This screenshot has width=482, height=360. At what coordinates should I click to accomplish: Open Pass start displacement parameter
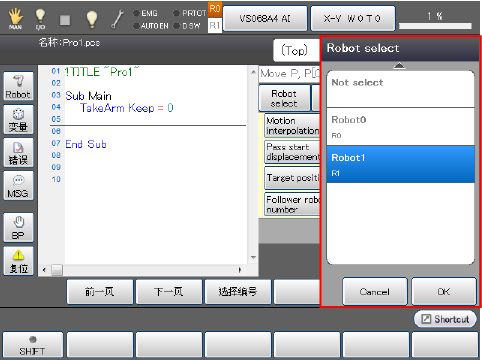click(292, 152)
